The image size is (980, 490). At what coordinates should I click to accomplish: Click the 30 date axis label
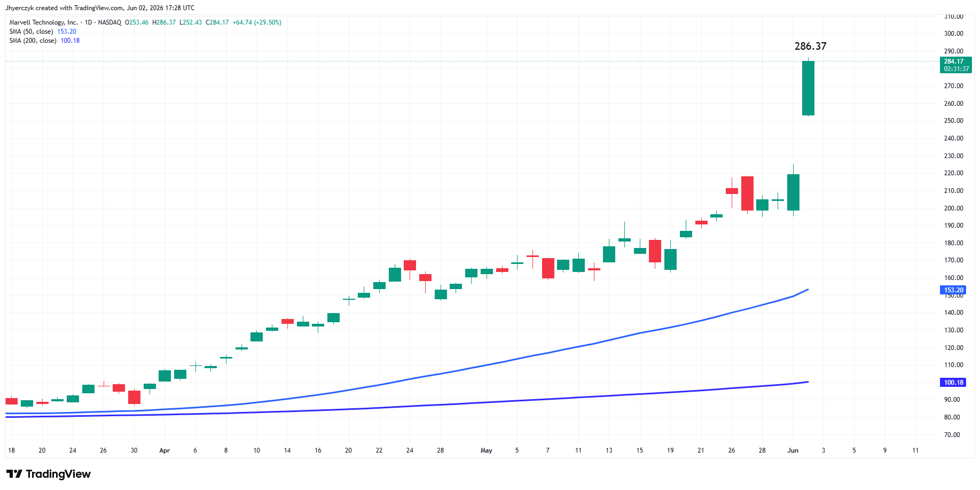(x=134, y=450)
